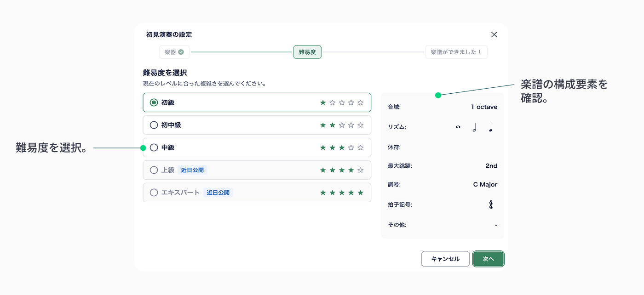Select the 初中級 difficulty radio button
This screenshot has height=295, width=644.
[x=154, y=125]
